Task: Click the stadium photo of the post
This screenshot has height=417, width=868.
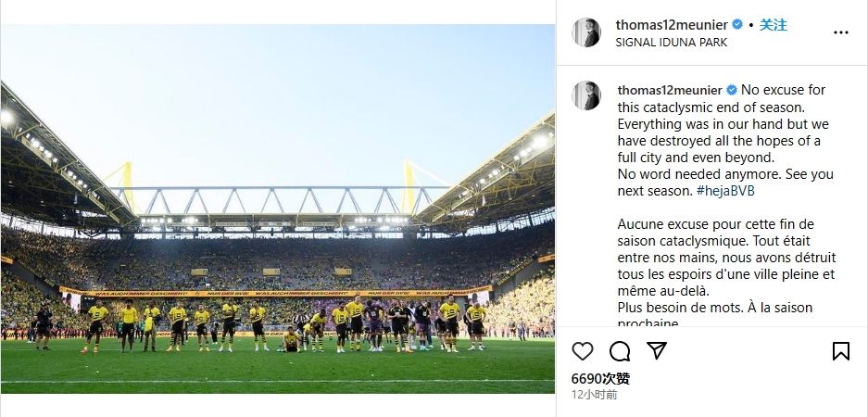Action: [x=277, y=208]
